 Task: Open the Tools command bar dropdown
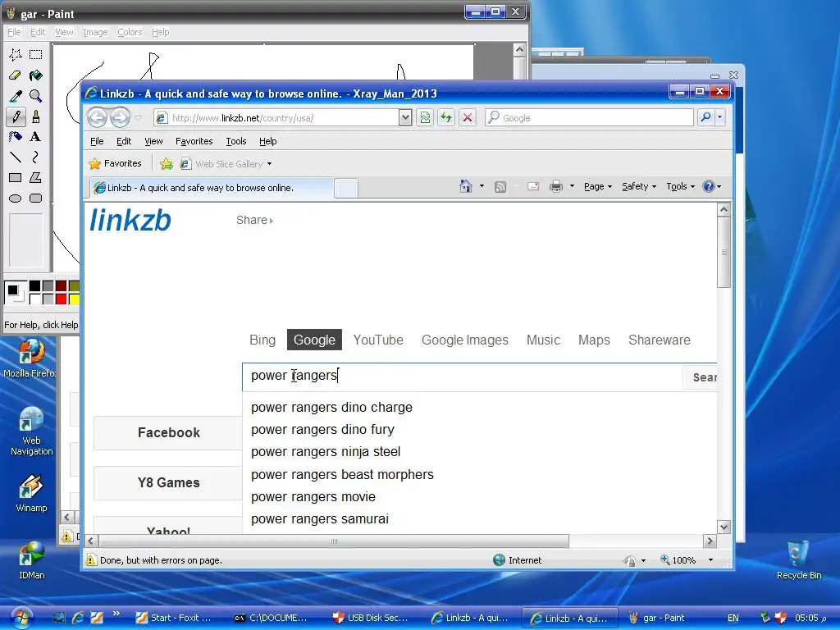tap(680, 186)
